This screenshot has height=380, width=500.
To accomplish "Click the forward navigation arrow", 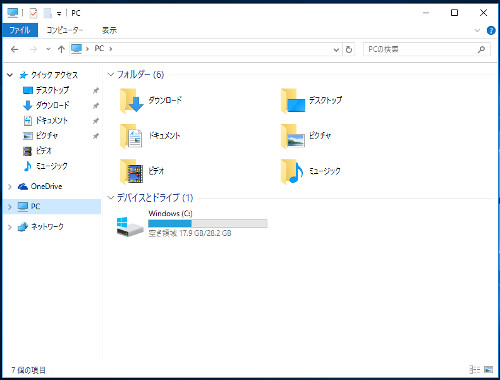I will [x=33, y=50].
